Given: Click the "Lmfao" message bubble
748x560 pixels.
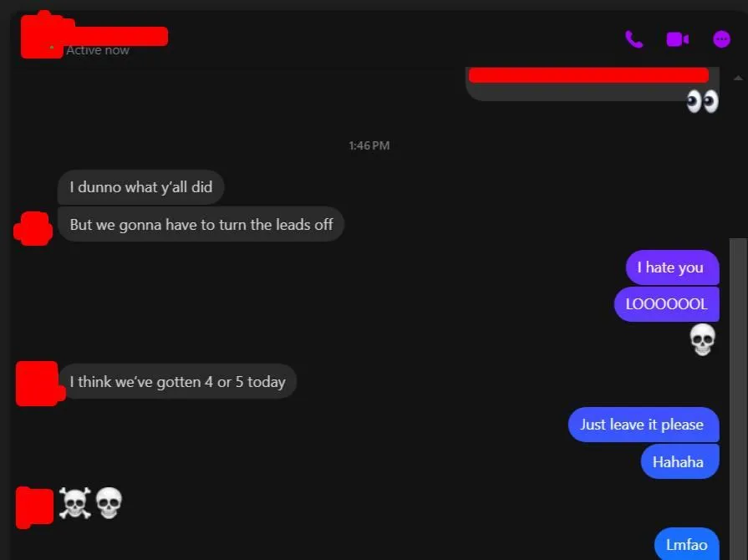Looking at the screenshot, I should 686,544.
